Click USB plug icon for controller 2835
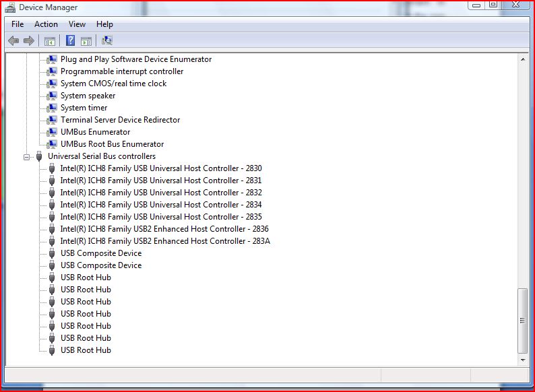 (x=52, y=217)
